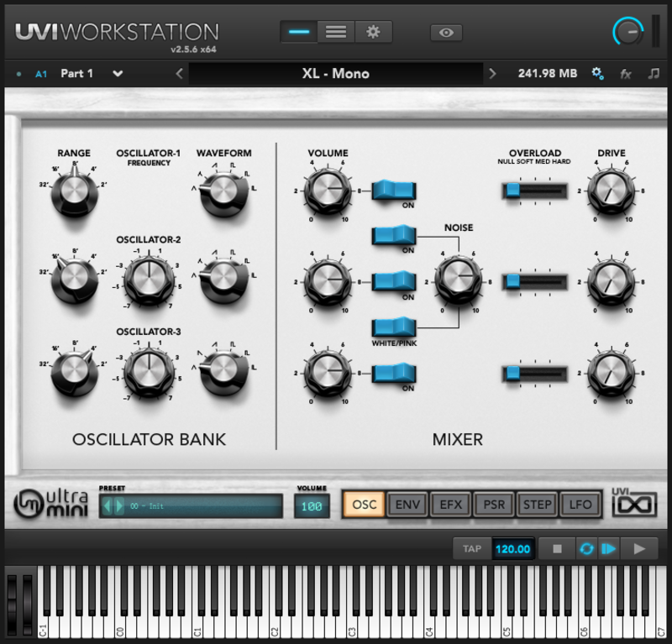
Task: Select next Ultra Mini preset arrow
Action: pos(119,506)
